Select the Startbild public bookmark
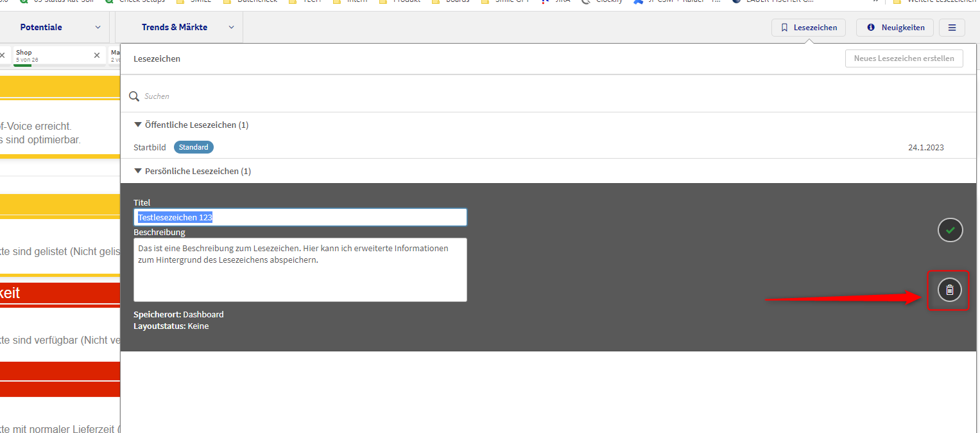This screenshot has width=980, height=433. [150, 147]
